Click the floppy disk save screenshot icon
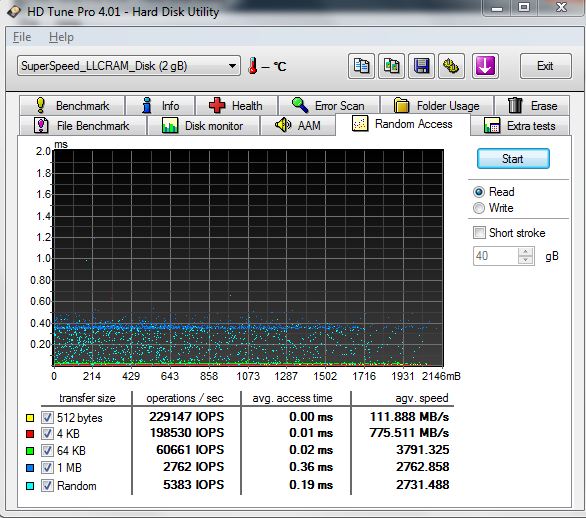This screenshot has width=586, height=518. point(421,66)
